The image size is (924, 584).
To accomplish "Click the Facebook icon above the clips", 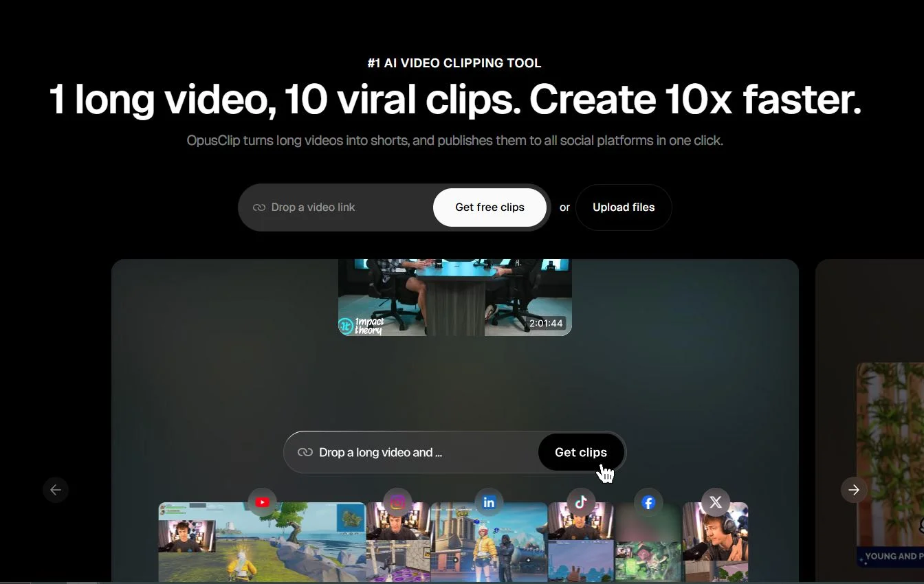I will 648,502.
